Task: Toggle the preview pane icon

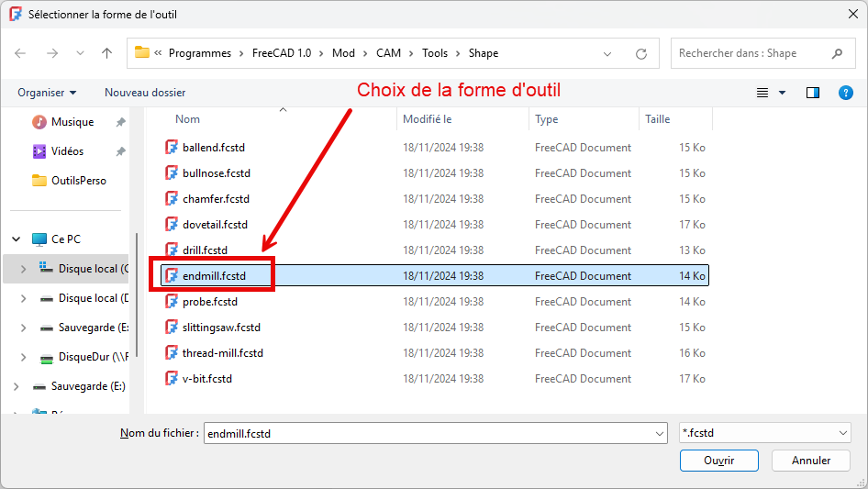Action: pyautogui.click(x=812, y=93)
